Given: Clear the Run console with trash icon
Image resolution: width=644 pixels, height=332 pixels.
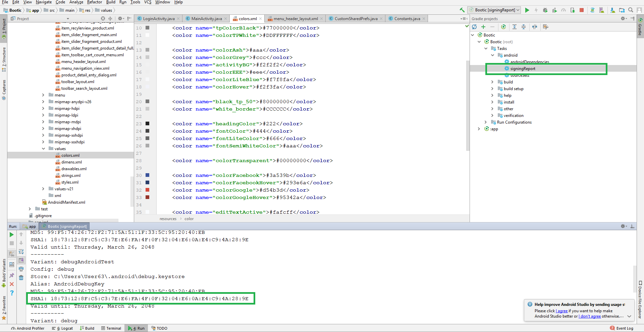Looking at the screenshot, I should point(21,278).
